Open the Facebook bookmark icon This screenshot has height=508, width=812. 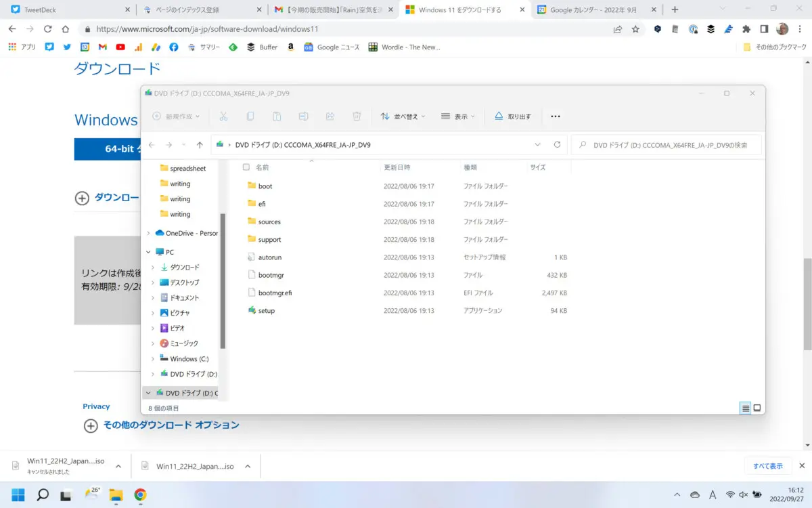(x=174, y=47)
